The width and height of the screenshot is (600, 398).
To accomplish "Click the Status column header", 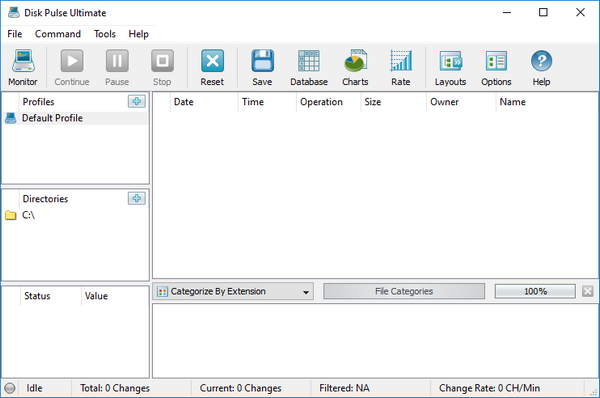I will [x=51, y=296].
